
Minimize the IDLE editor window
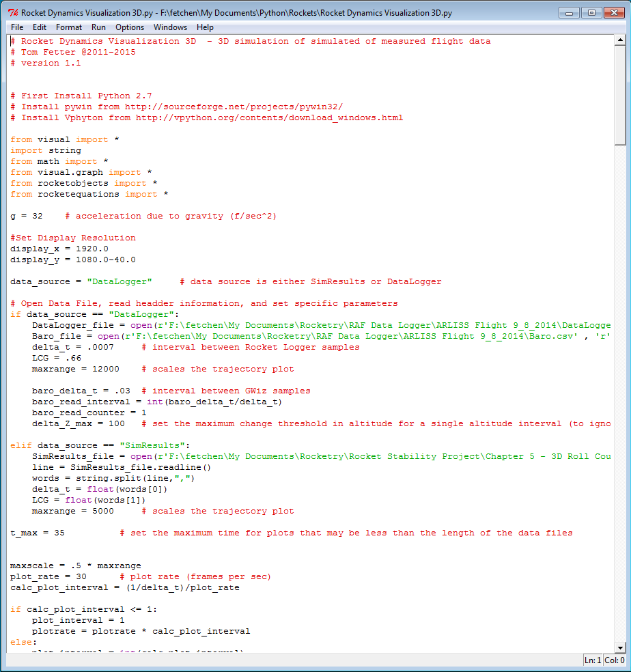[570, 12]
